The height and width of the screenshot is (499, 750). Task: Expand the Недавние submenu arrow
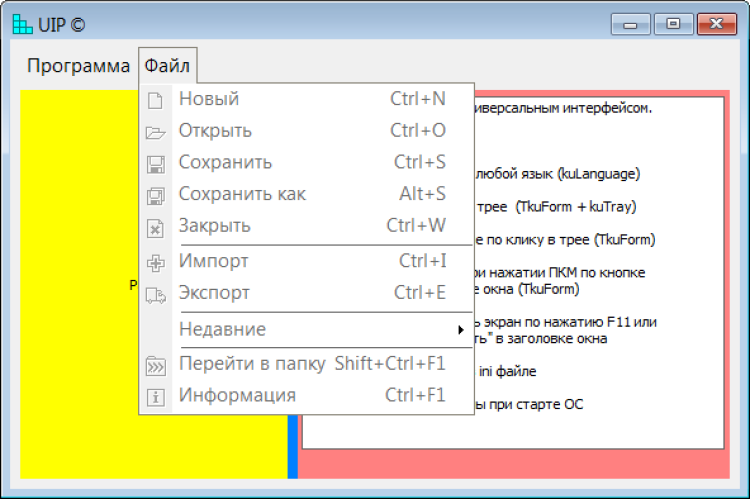[x=460, y=330]
